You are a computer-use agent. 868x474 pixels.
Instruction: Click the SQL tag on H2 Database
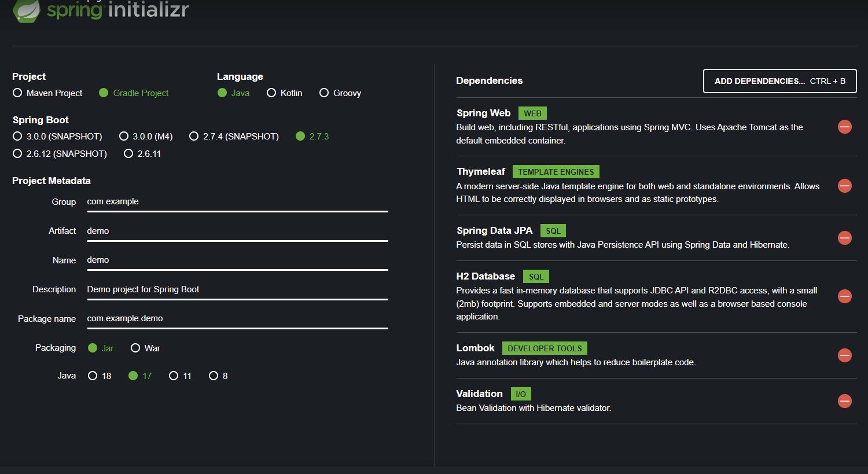[x=536, y=277]
